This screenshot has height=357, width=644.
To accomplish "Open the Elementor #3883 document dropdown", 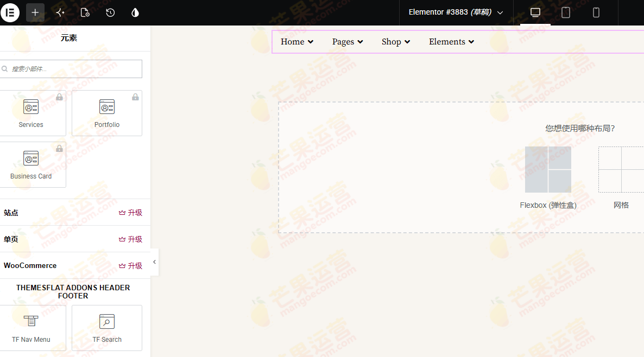I will (x=456, y=12).
